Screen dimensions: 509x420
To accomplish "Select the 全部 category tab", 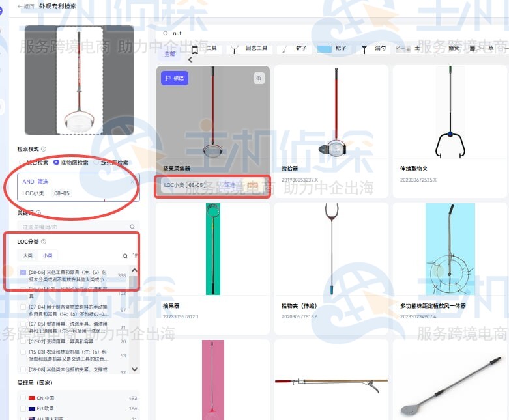I will (169, 54).
